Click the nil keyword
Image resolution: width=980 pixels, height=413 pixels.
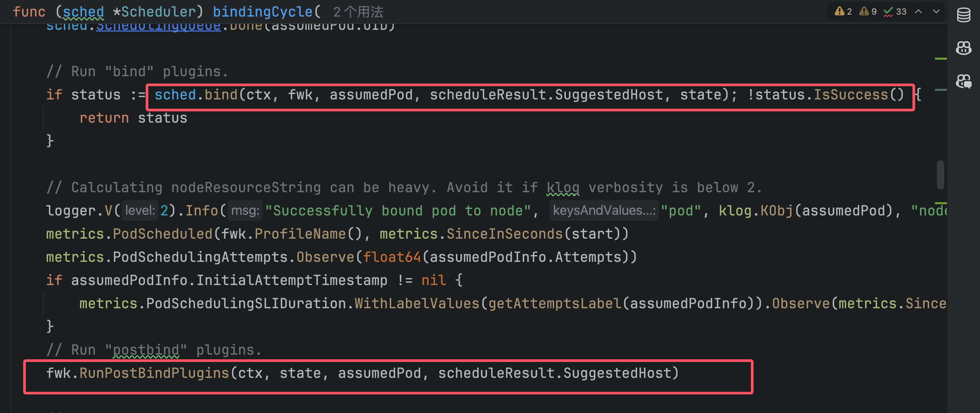pos(434,280)
